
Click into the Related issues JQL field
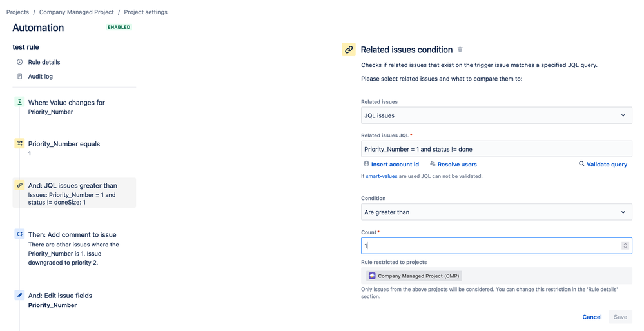point(496,149)
